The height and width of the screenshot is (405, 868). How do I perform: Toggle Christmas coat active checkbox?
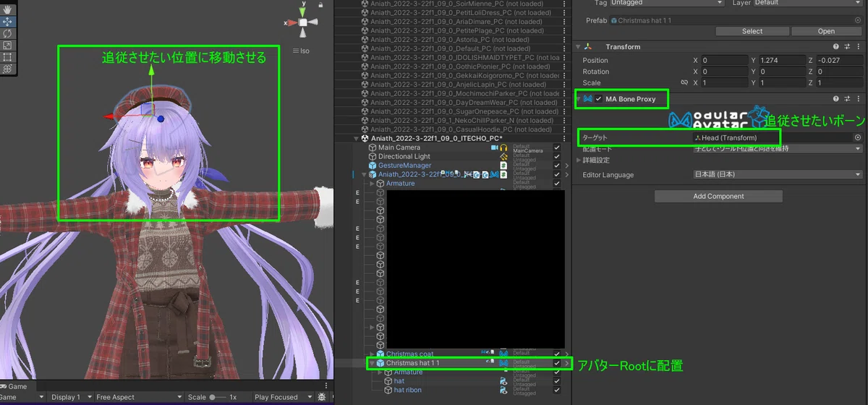click(556, 354)
